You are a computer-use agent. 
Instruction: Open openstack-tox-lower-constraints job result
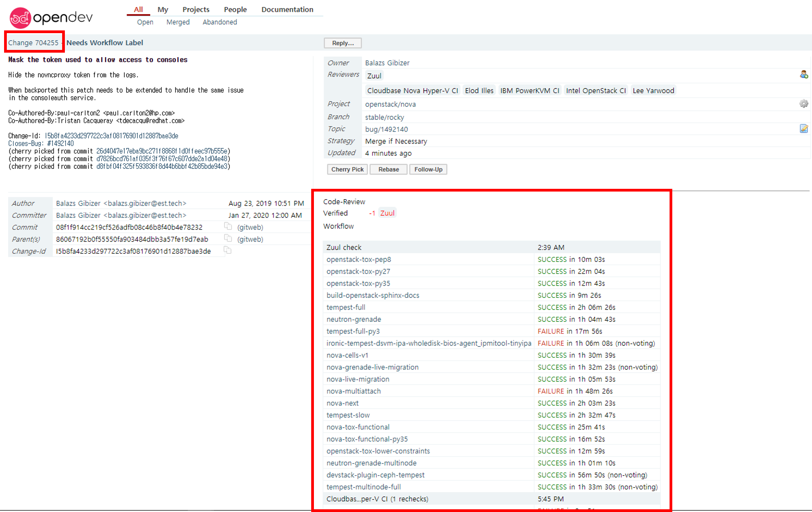pos(378,451)
